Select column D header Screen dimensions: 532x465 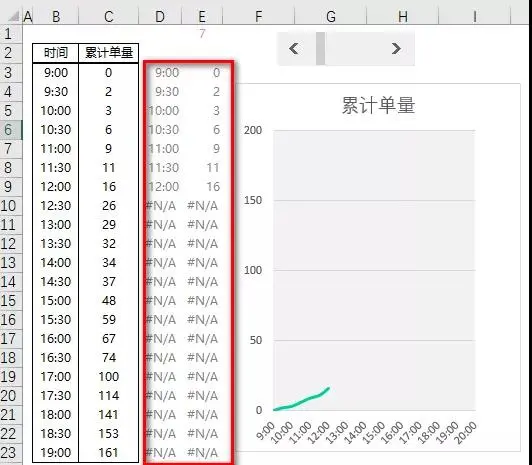click(160, 16)
